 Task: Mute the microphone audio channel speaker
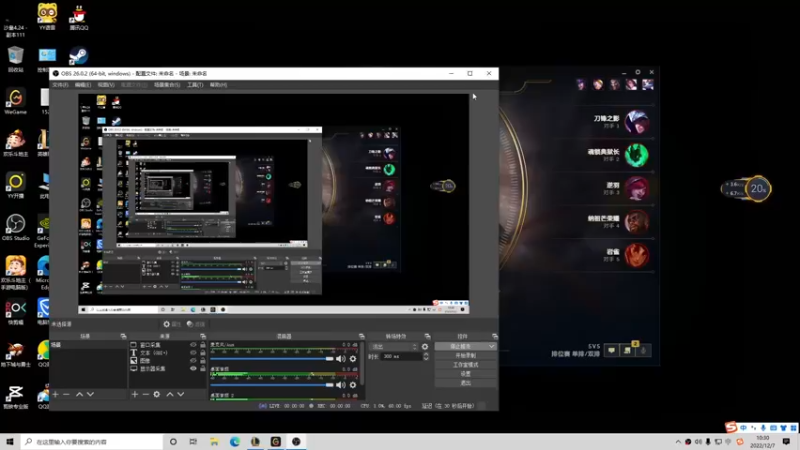[x=340, y=359]
